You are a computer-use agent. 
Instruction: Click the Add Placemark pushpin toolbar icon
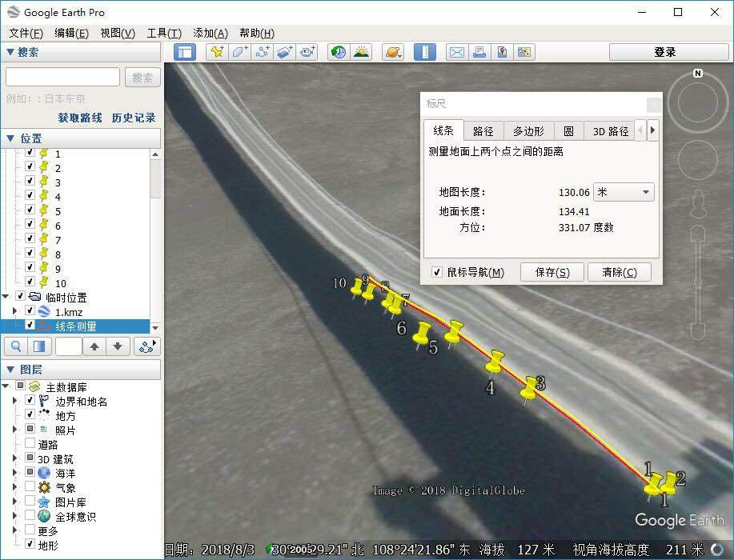[216, 52]
